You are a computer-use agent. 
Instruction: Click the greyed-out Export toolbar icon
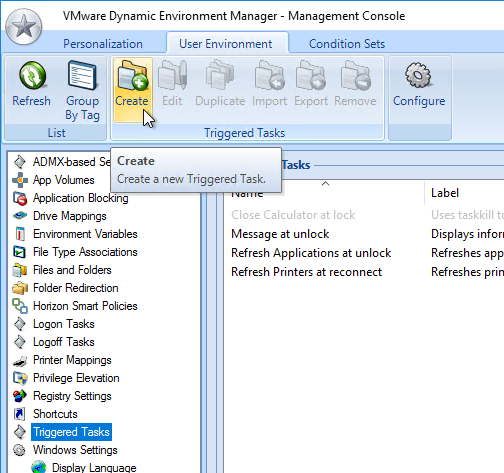[311, 75]
